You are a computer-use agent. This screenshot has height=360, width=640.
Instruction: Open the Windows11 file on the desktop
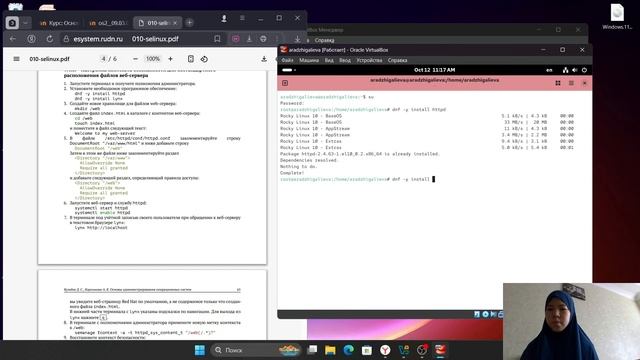tap(617, 16)
